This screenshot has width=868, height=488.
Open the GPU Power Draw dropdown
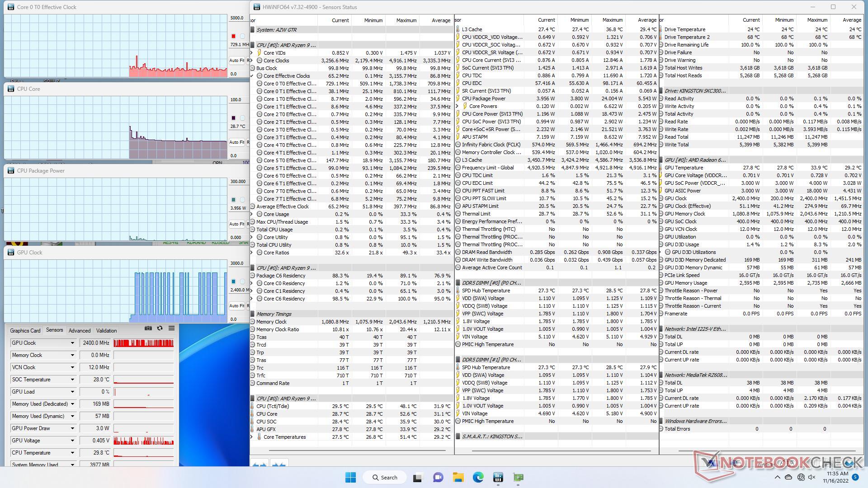(72, 428)
